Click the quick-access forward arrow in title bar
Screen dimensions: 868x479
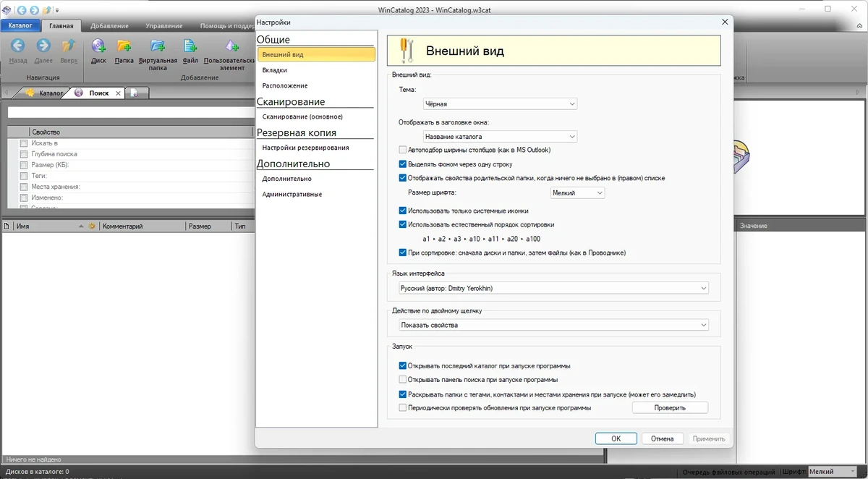tap(34, 10)
